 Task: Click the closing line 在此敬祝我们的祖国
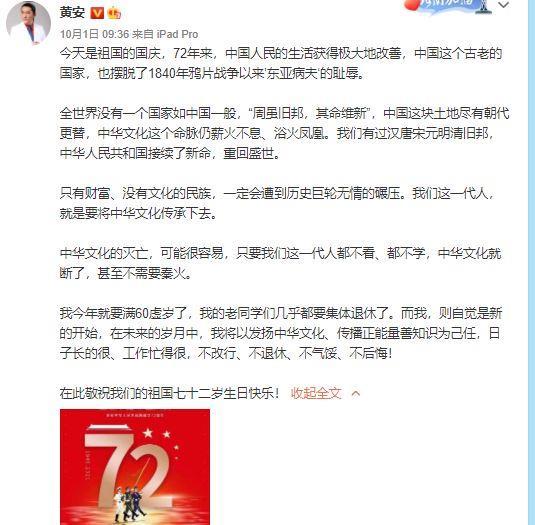(x=170, y=393)
